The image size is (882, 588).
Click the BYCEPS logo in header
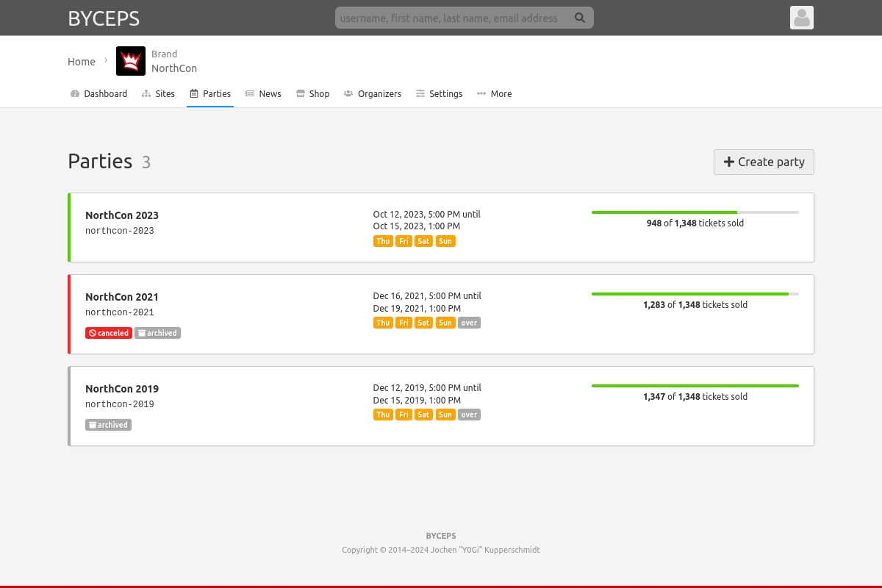click(x=104, y=18)
